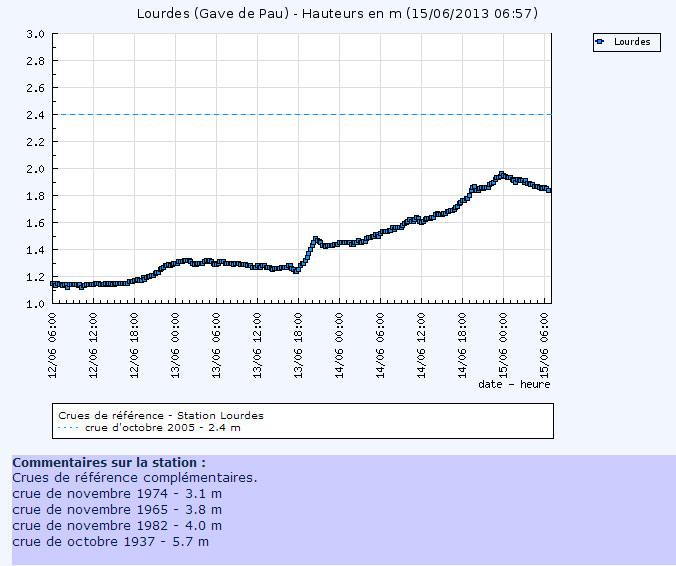Click the 'crue de novembre 1982 - 4.0 m' text
The image size is (676, 566).
[x=117, y=525]
